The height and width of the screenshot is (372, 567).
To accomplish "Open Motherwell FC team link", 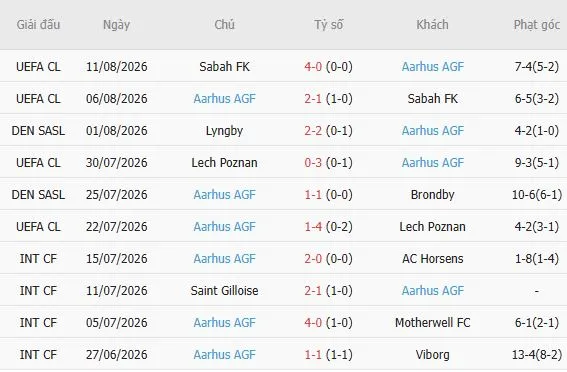I will pyautogui.click(x=432, y=322).
